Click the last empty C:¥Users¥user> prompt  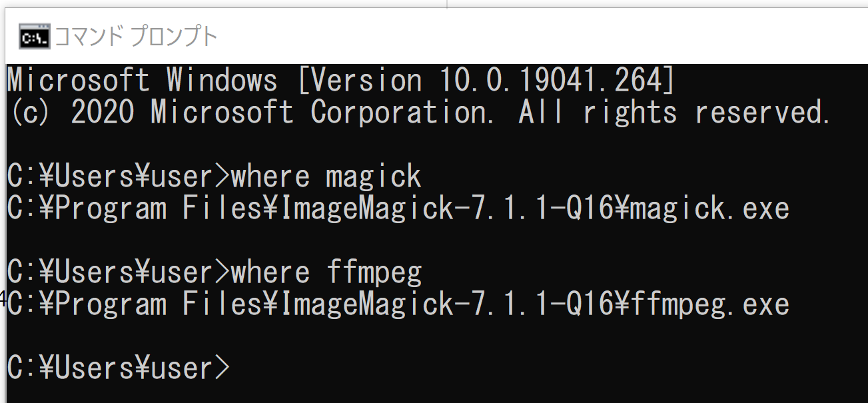point(119,368)
